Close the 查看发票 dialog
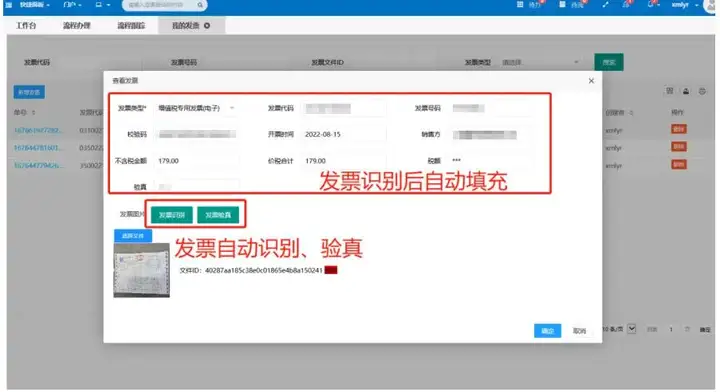The image size is (720, 392). pyautogui.click(x=591, y=81)
